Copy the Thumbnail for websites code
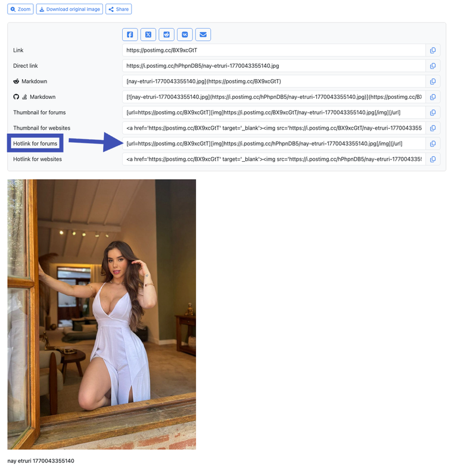The image size is (455, 476). click(433, 128)
